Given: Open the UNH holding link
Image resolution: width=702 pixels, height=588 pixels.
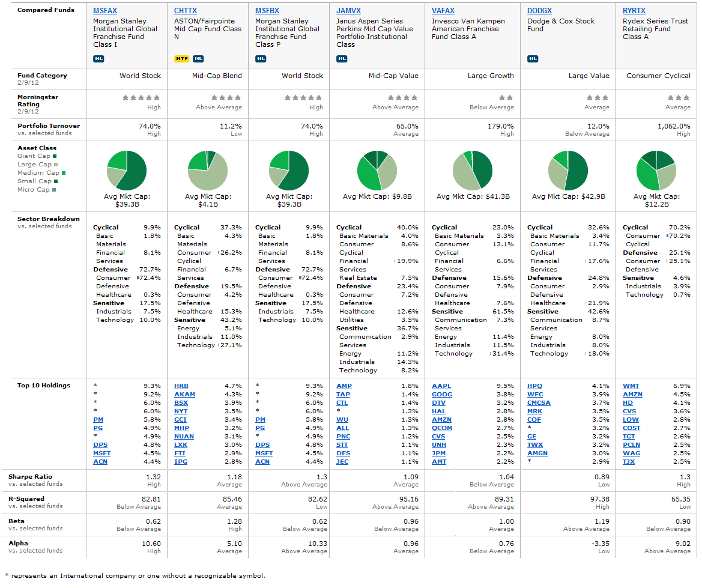Looking at the screenshot, I should [x=439, y=445].
